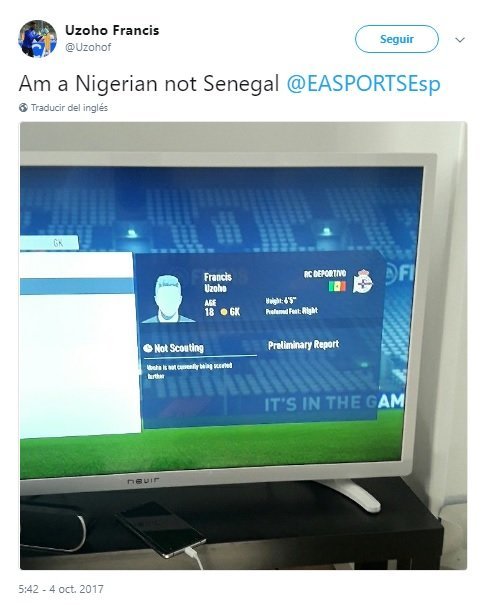Select the Not Scouting status label
This screenshot has width=491, height=605.
click(x=179, y=348)
